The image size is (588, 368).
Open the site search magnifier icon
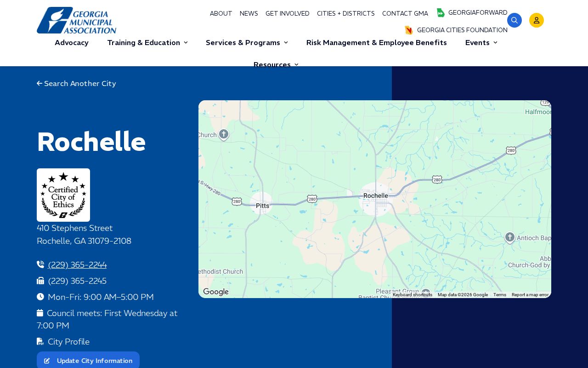point(514,20)
